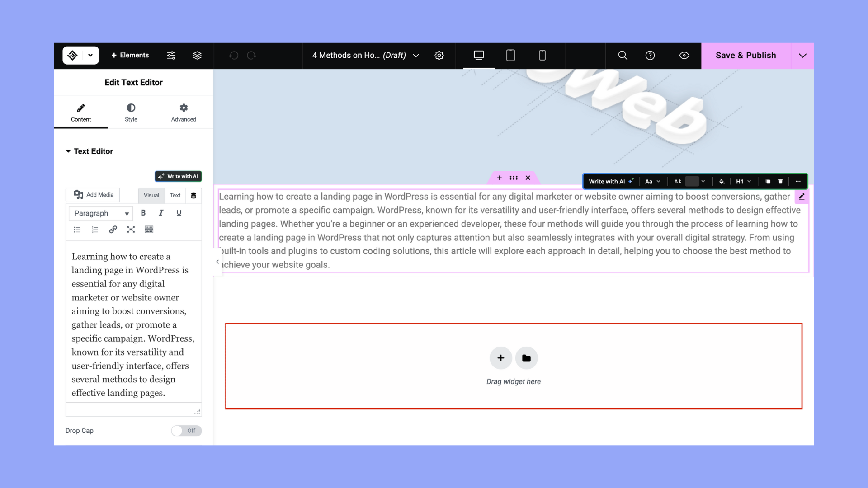
Task: Open template library folder button
Action: click(526, 358)
